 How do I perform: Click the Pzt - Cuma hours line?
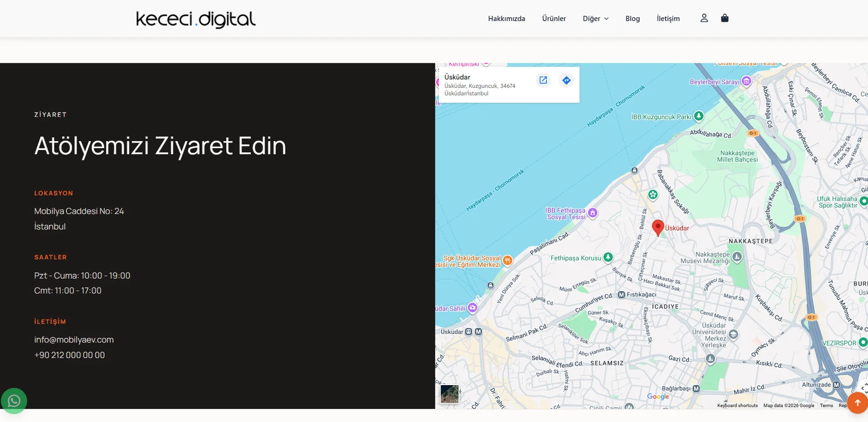coord(82,276)
